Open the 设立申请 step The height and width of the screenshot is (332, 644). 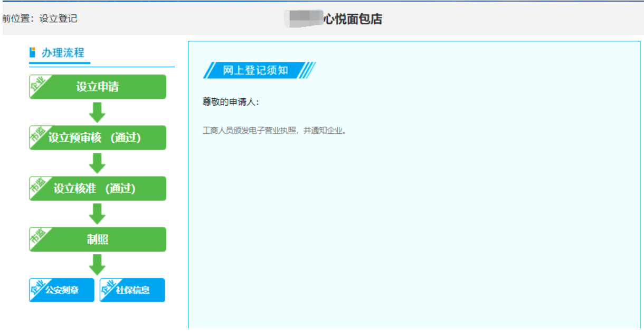pos(98,86)
